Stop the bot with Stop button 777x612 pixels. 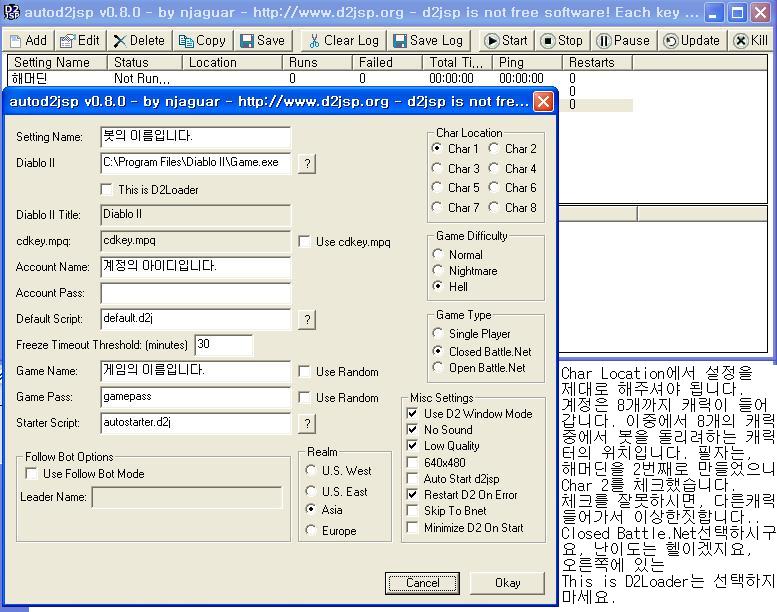click(x=561, y=41)
